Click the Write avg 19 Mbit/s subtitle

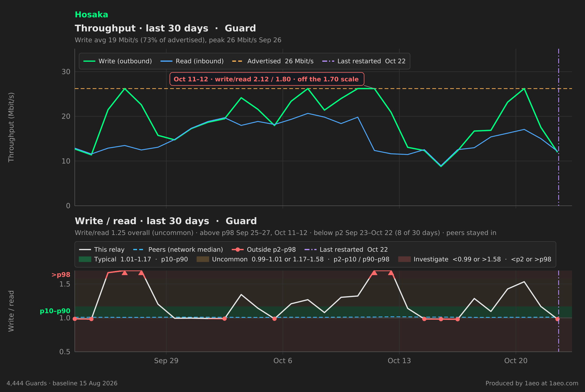tap(178, 40)
